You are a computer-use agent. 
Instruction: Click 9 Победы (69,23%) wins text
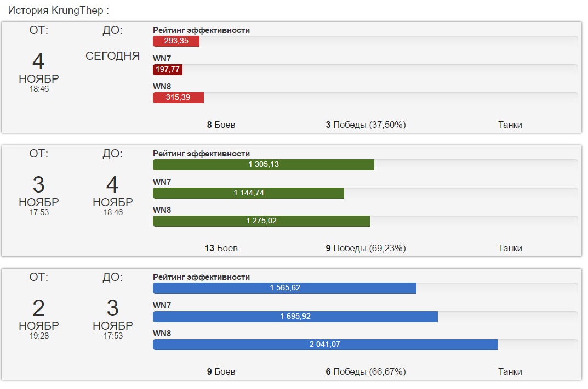(366, 248)
